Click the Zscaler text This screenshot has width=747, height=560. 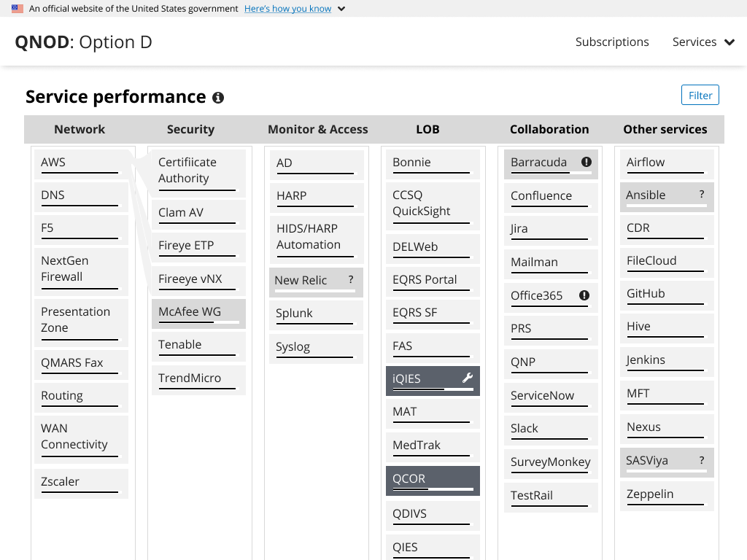pyautogui.click(x=60, y=481)
